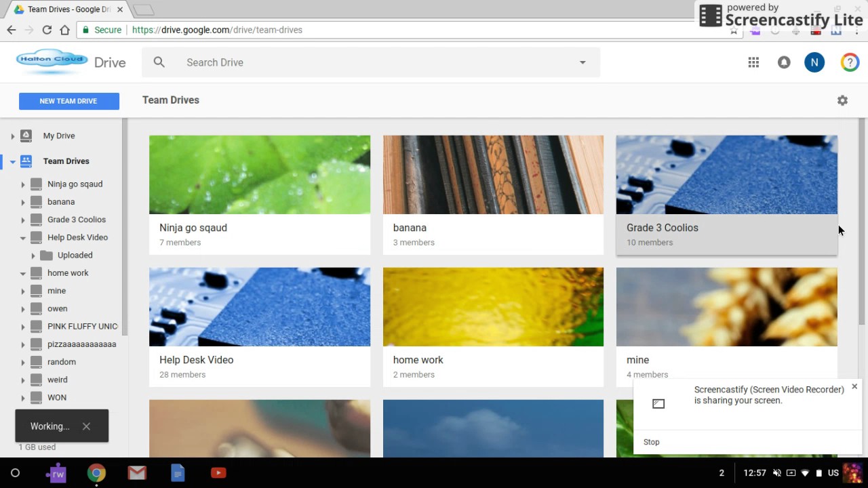
Task: Collapse Help Desk Video tree arrow
Action: pyautogui.click(x=22, y=238)
